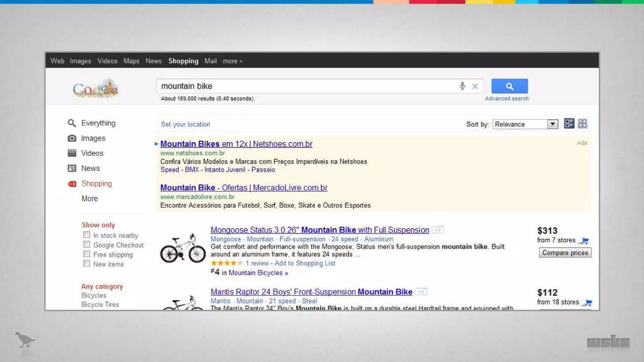Select Images filter in left sidebar
The height and width of the screenshot is (362, 644).
coord(93,138)
